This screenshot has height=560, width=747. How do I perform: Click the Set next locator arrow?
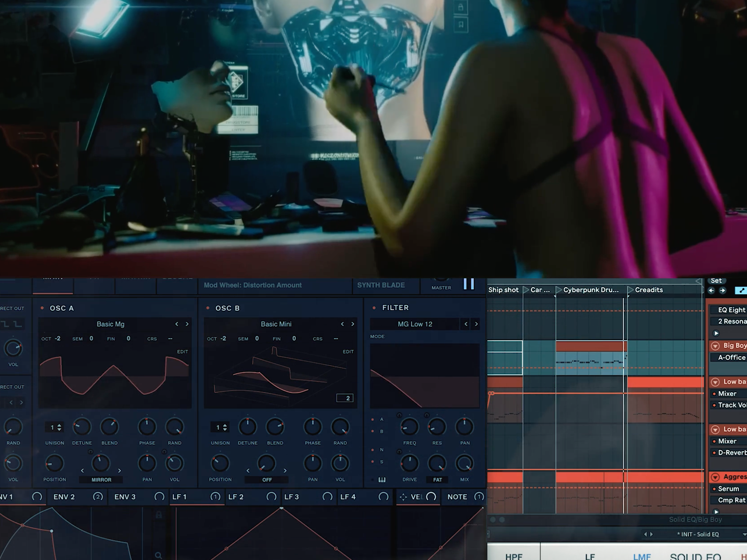pyautogui.click(x=723, y=291)
